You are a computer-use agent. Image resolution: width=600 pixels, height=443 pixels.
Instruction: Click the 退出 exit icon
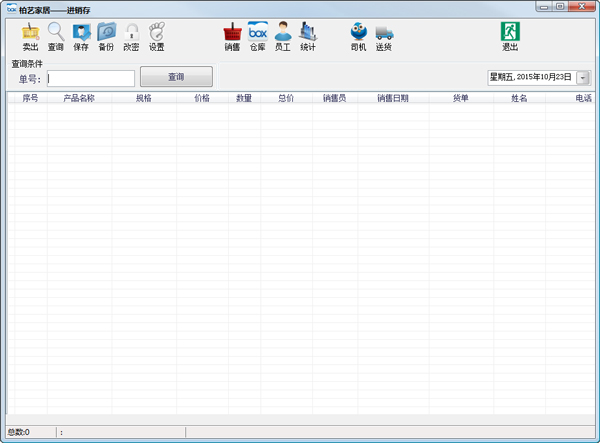point(510,37)
